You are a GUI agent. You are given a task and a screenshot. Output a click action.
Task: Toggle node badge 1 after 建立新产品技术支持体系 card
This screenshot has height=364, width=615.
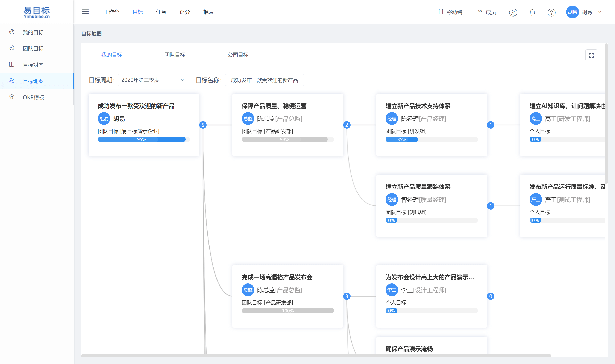491,125
